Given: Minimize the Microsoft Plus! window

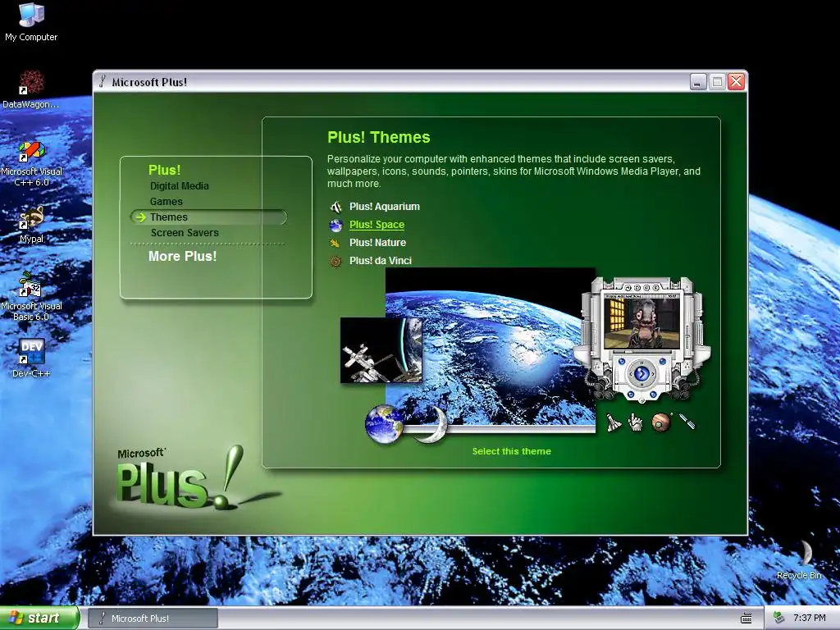Looking at the screenshot, I should click(x=698, y=82).
